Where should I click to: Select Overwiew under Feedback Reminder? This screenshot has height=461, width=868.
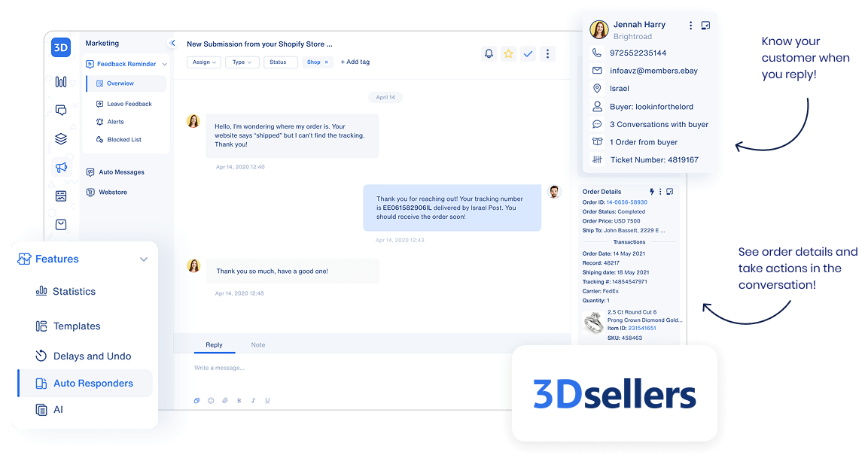tap(126, 83)
